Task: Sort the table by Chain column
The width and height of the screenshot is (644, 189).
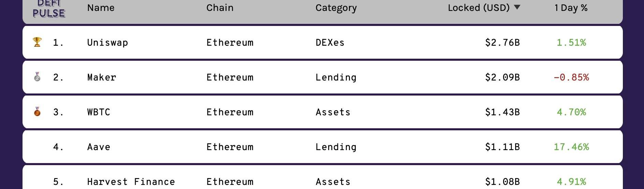Action: pyautogui.click(x=220, y=8)
